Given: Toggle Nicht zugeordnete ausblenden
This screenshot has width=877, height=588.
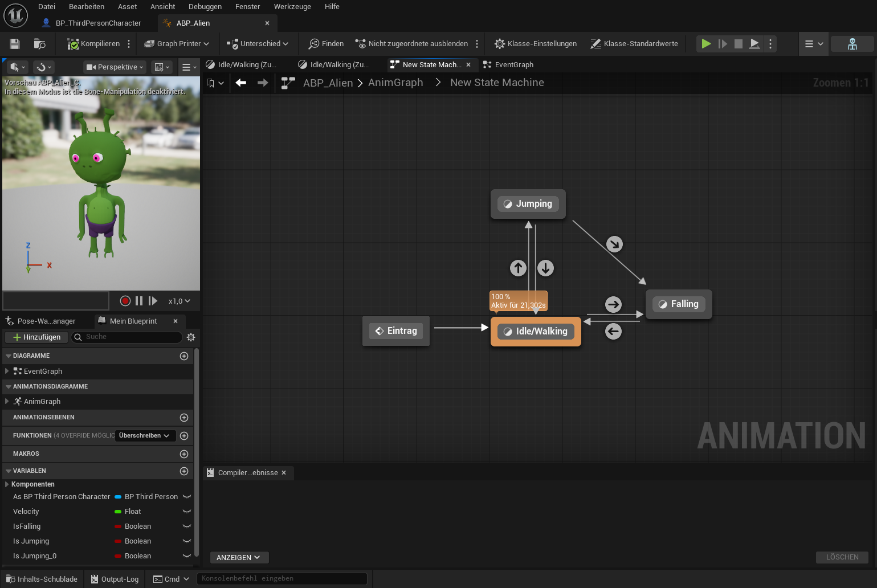Looking at the screenshot, I should point(411,44).
